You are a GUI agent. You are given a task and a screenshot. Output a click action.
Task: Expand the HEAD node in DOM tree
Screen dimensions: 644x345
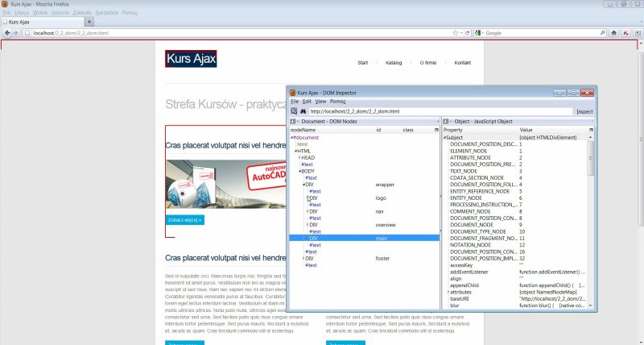click(x=300, y=157)
